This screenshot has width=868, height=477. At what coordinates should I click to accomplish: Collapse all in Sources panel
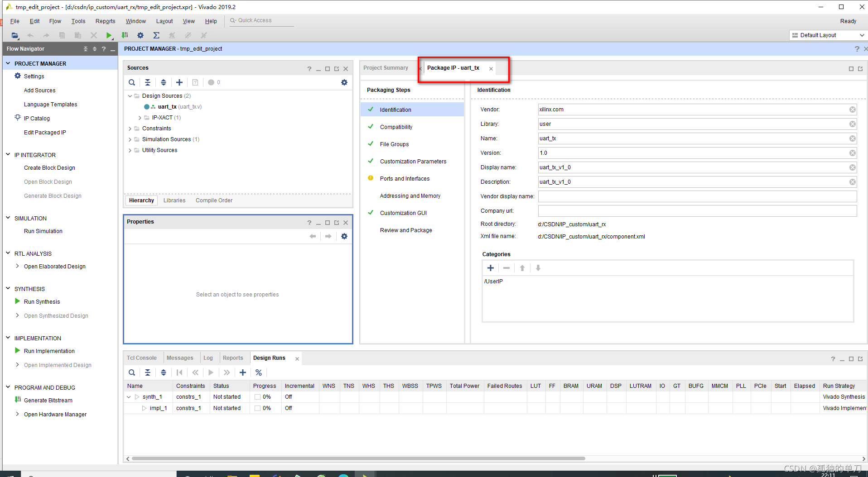click(148, 82)
